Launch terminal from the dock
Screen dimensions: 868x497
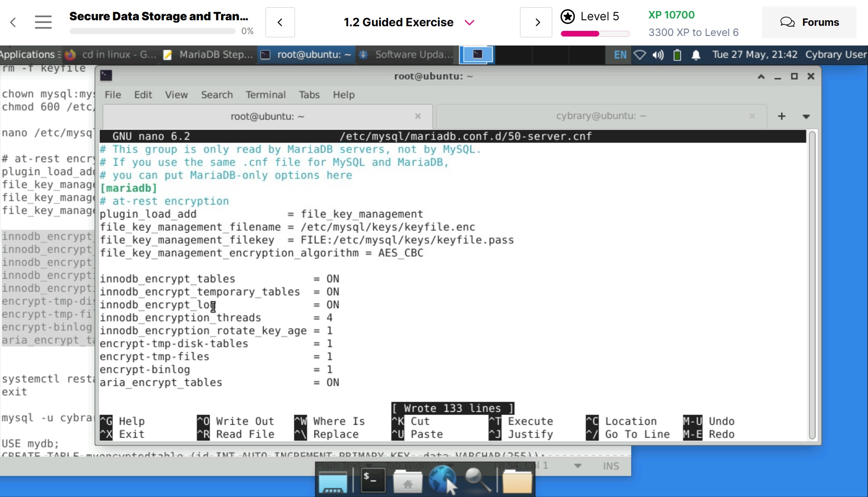[x=372, y=480]
